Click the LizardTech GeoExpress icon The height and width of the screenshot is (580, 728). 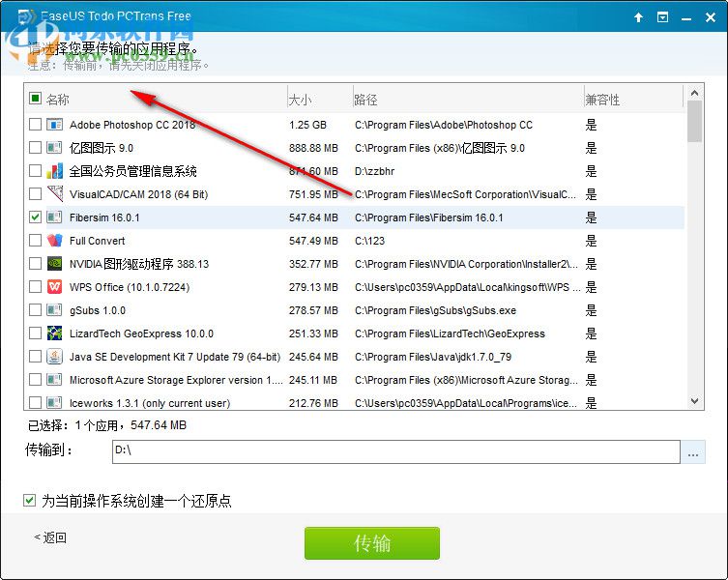point(54,333)
